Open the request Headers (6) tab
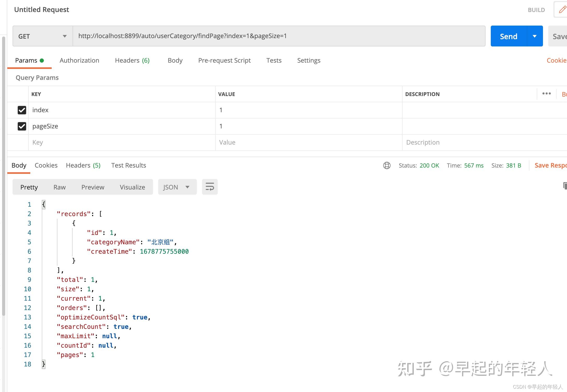This screenshot has height=392, width=567. (132, 61)
